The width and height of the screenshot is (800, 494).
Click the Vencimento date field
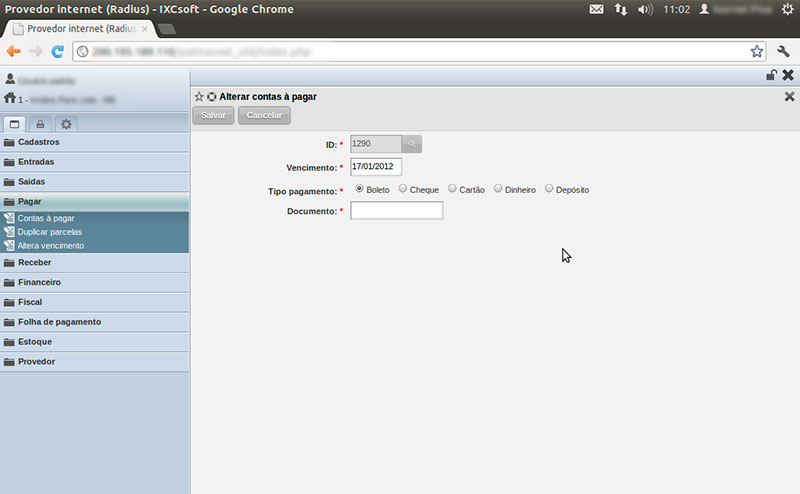[x=376, y=167]
